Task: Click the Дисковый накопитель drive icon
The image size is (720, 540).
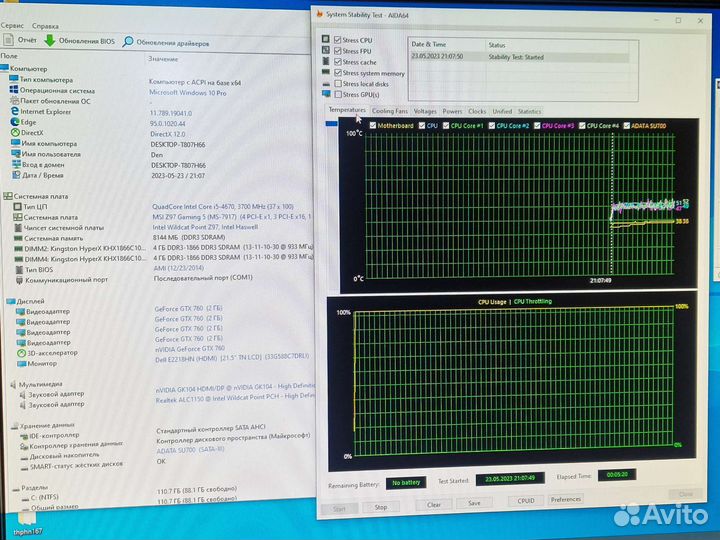Action: pyautogui.click(x=24, y=457)
